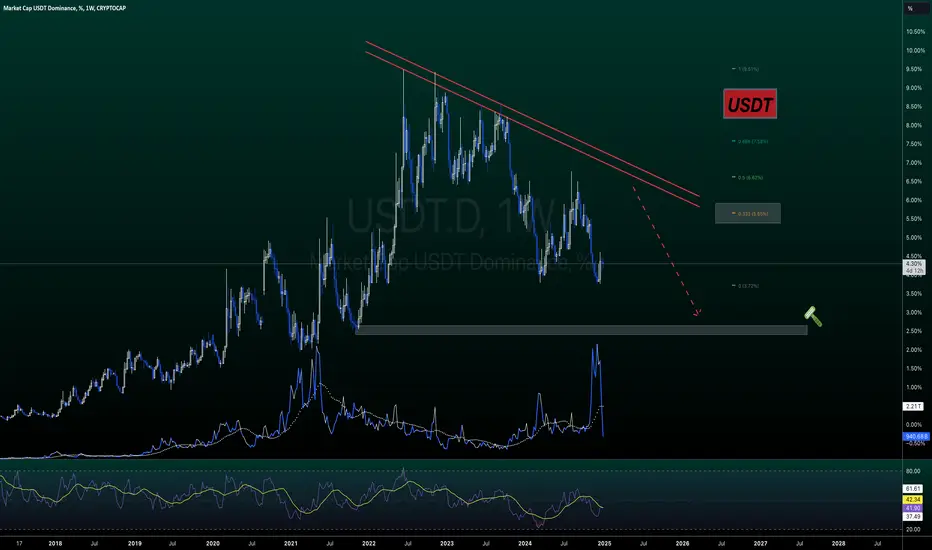
Task: Click the blue 940.68B value tag
Action: (915, 436)
